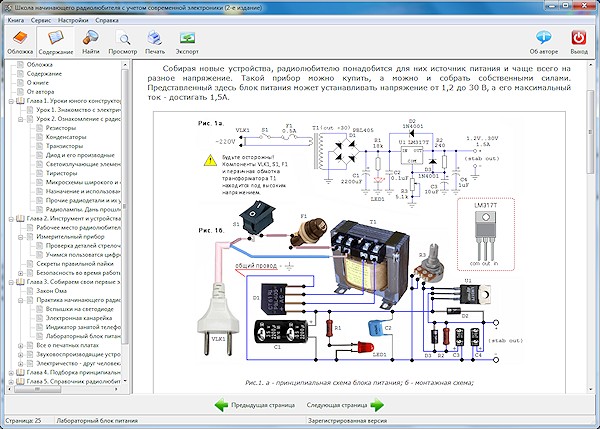
Task: Go to Следующая страница
Action: point(337,405)
